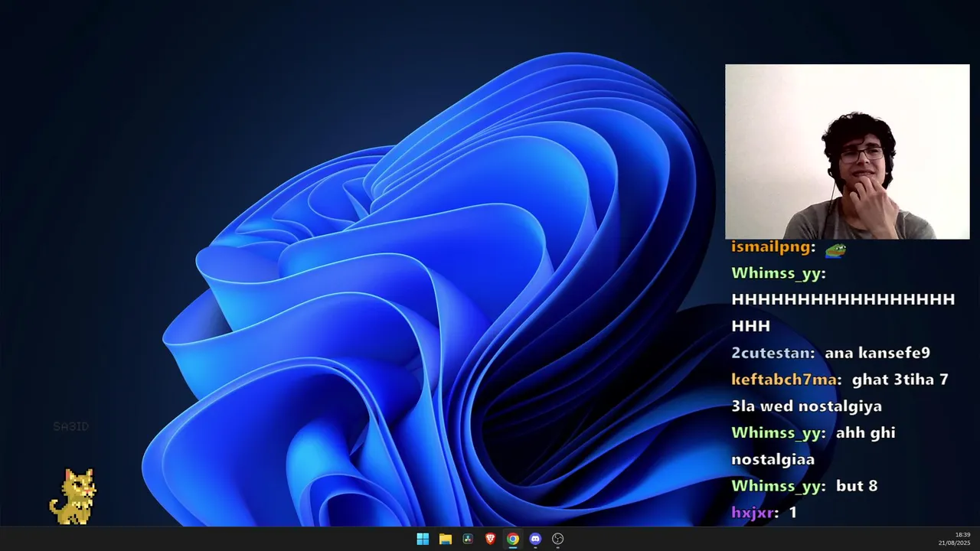The image size is (980, 551).
Task: Click the HHHHHH chat message text
Action: pos(843,312)
